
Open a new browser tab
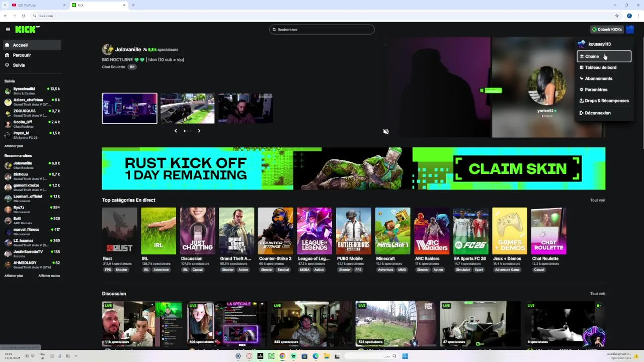(133, 5)
